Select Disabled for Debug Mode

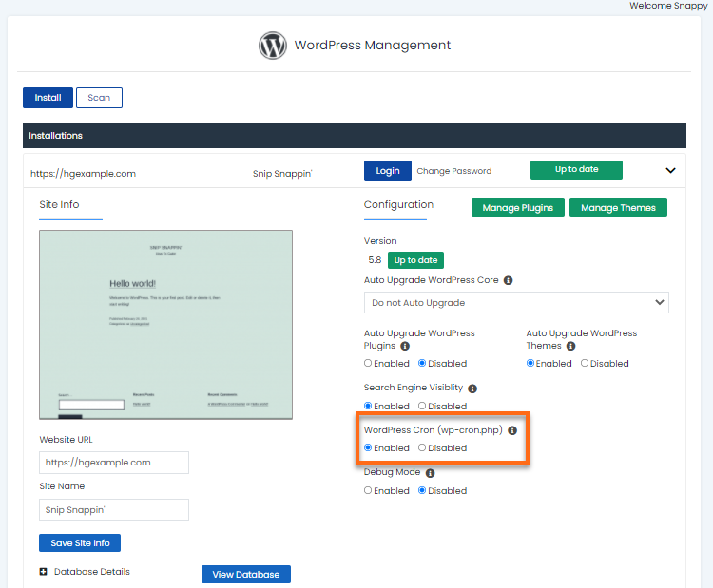[x=422, y=490]
